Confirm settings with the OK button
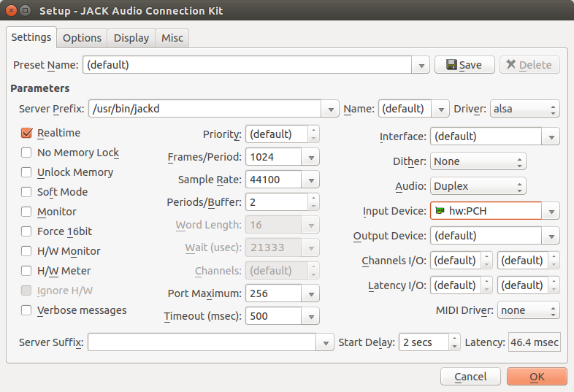 click(537, 377)
